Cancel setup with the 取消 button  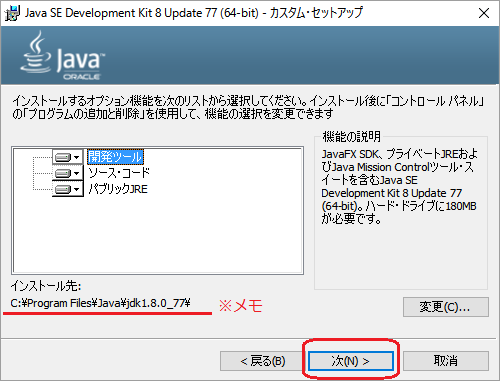click(x=446, y=361)
